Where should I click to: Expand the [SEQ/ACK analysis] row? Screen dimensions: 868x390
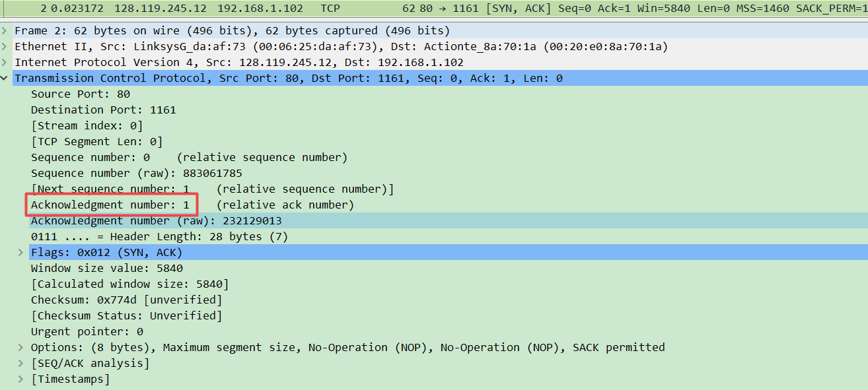pos(21,364)
